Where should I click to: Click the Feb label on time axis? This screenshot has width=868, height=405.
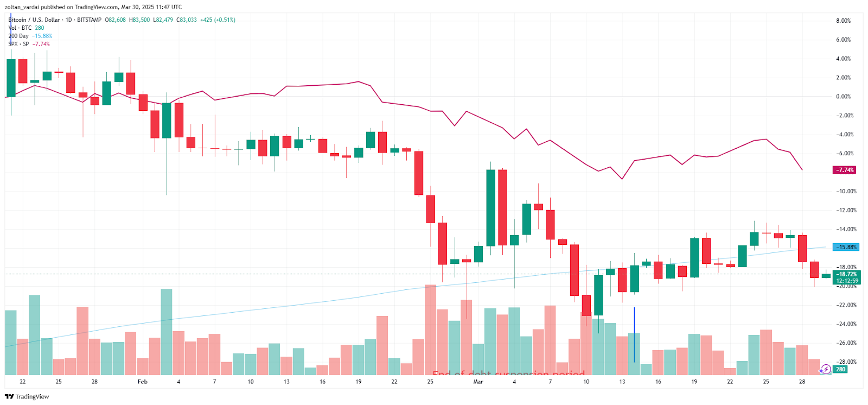(x=143, y=382)
